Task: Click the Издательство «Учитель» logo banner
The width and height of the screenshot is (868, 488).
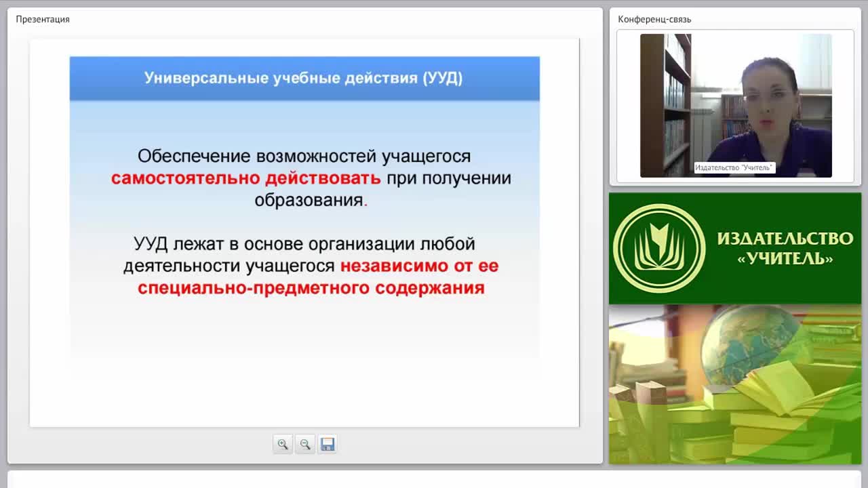Action: [x=735, y=248]
